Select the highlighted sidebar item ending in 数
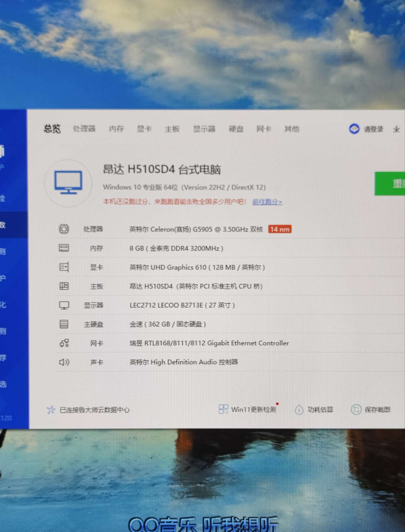Image resolution: width=405 pixels, height=532 pixels. tap(14, 225)
